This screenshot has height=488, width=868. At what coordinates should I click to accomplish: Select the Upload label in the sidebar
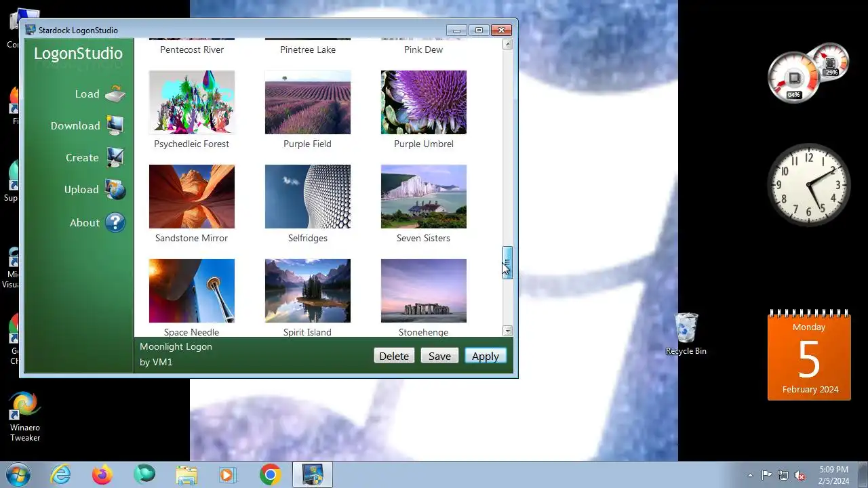(x=81, y=190)
